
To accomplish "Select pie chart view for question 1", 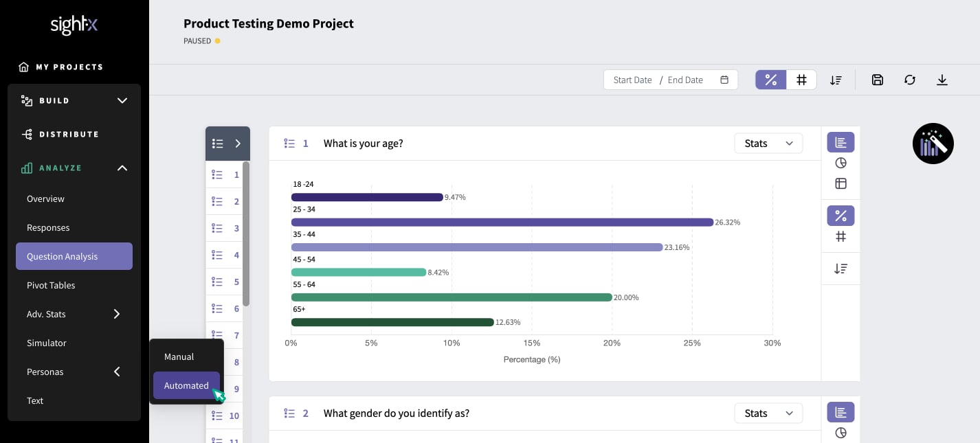I will pos(840,163).
